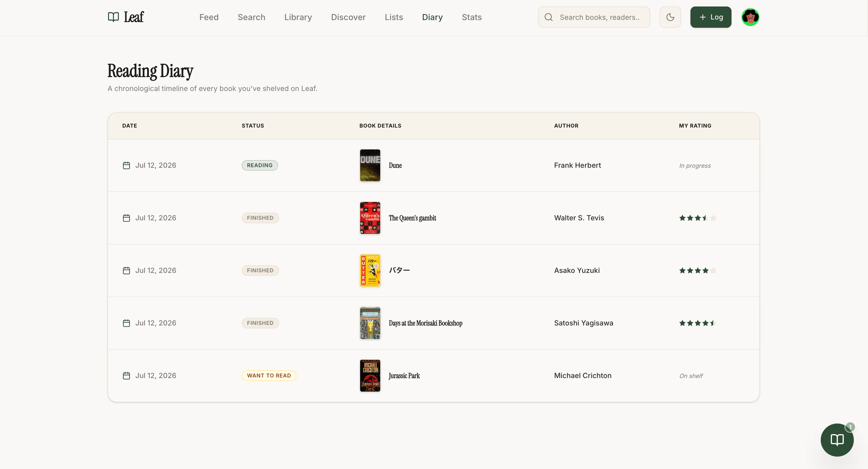Click the Jurassic Park title

(x=404, y=376)
